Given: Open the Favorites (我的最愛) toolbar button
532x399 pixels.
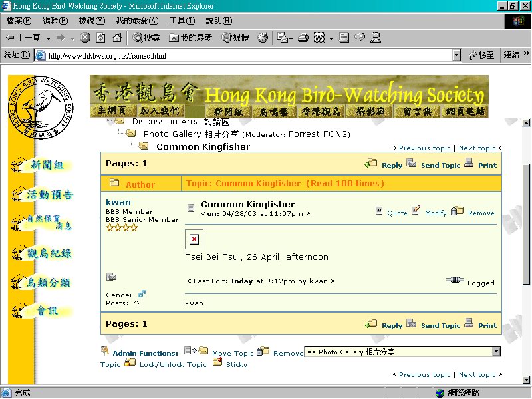Looking at the screenshot, I should click(x=191, y=37).
